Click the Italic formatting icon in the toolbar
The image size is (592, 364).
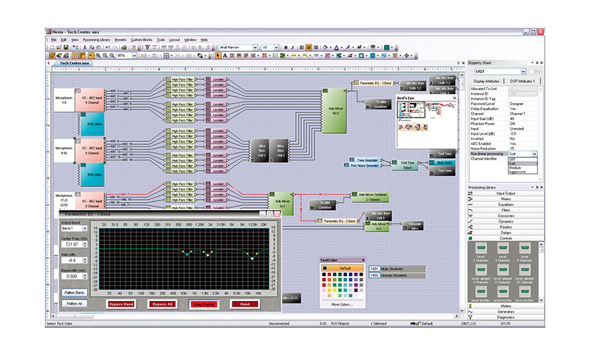click(292, 47)
